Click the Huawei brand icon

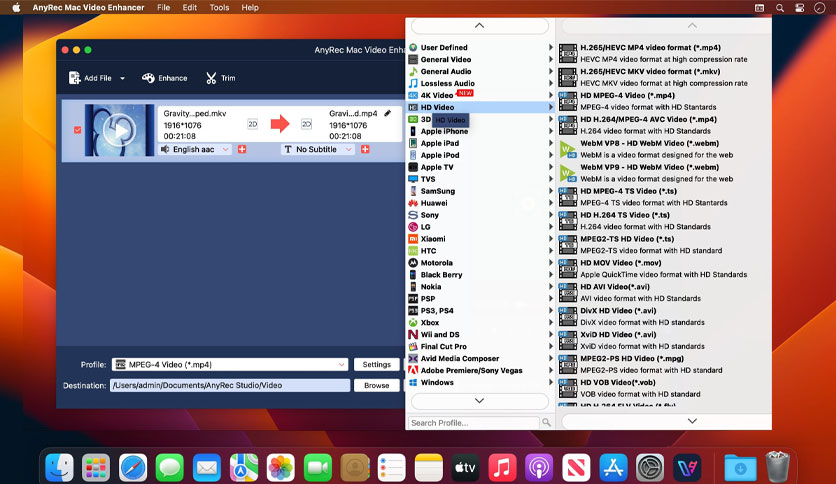pos(413,203)
